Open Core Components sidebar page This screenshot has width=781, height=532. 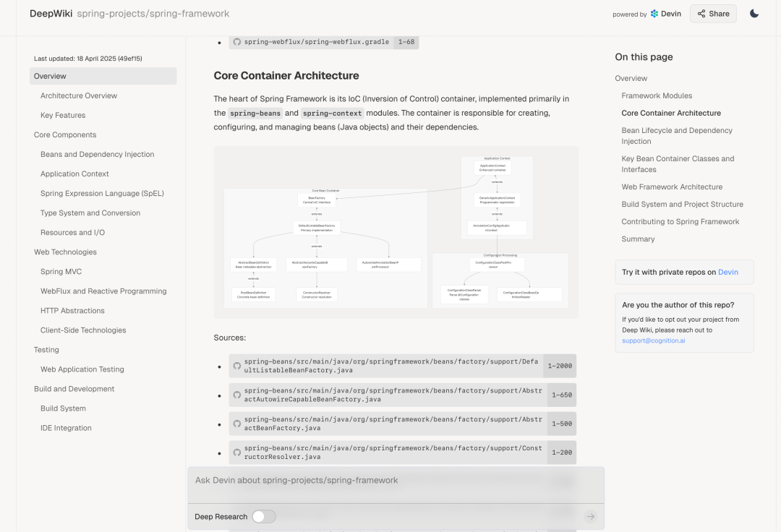(x=65, y=134)
